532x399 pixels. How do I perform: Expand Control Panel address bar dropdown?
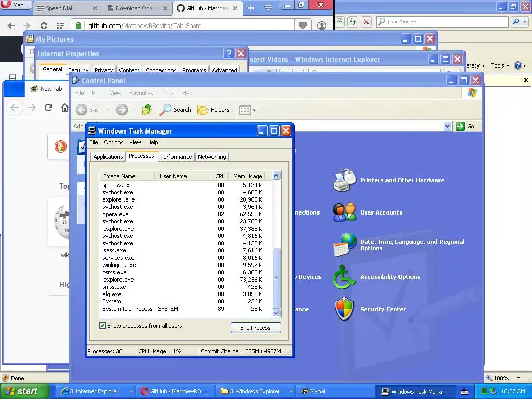pyautogui.click(x=447, y=126)
